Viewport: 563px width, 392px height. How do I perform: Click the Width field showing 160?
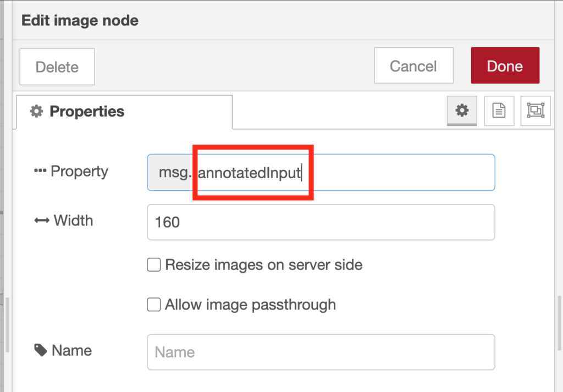tap(321, 222)
